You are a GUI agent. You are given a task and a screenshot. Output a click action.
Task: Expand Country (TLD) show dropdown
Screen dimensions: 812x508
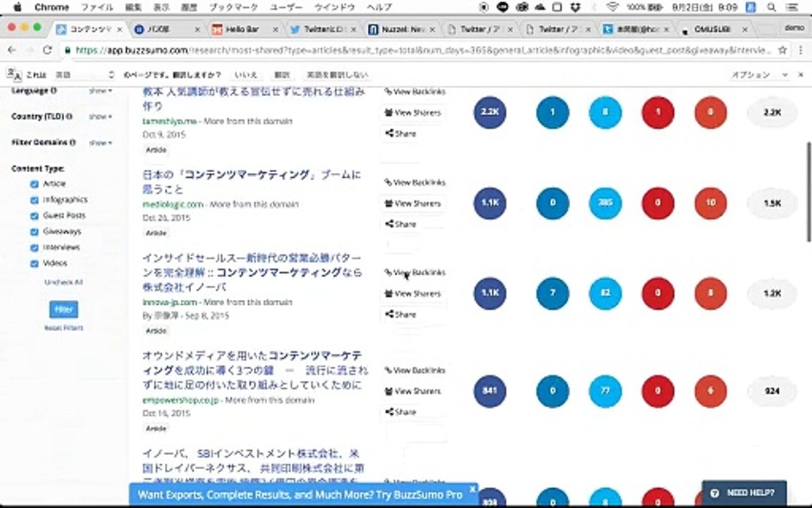tap(100, 116)
